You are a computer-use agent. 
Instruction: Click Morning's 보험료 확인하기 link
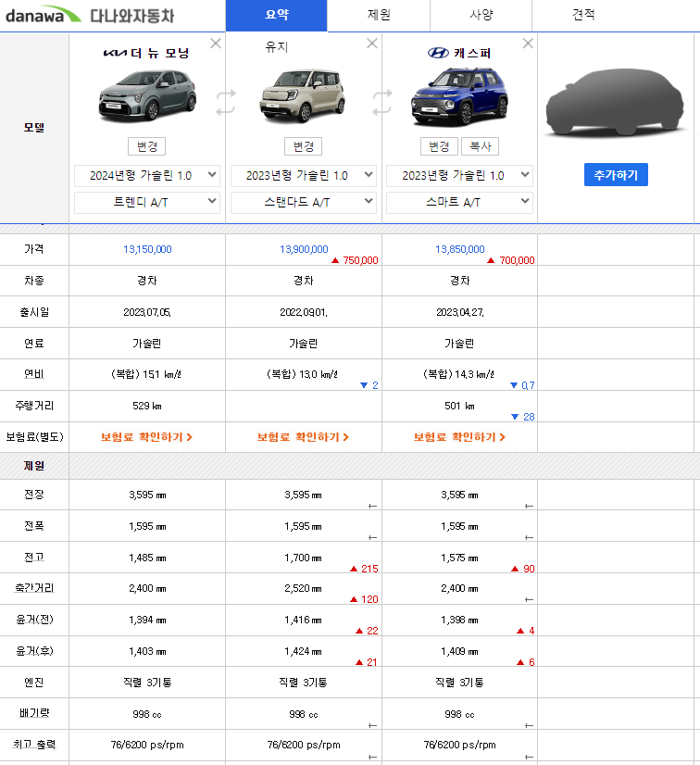click(x=147, y=437)
